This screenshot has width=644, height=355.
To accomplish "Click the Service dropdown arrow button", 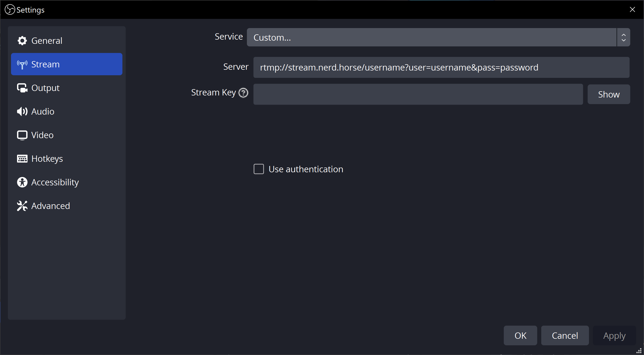I will [x=624, y=37].
